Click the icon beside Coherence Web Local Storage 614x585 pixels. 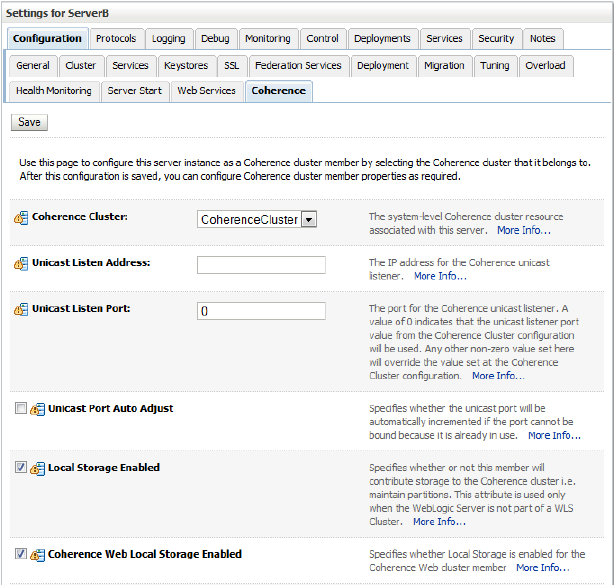coord(37,555)
